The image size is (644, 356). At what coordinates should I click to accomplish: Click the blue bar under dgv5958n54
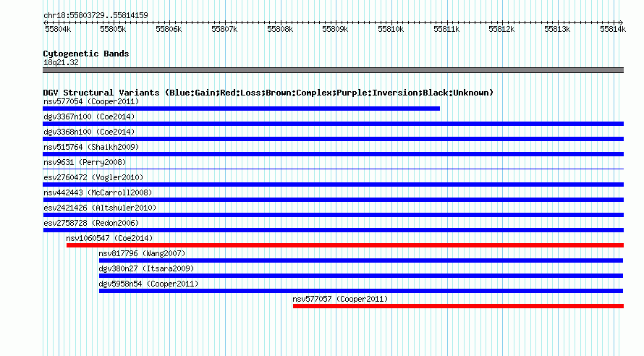361,291
